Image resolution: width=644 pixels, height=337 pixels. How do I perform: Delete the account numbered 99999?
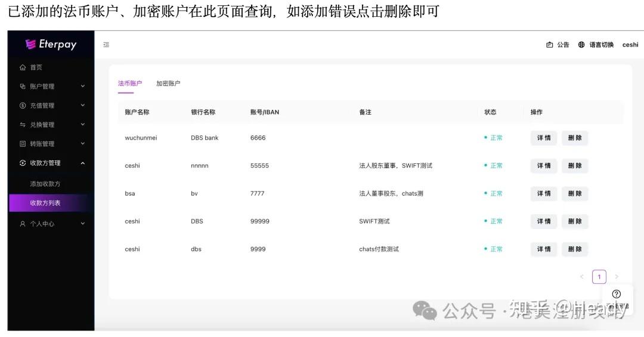(575, 221)
